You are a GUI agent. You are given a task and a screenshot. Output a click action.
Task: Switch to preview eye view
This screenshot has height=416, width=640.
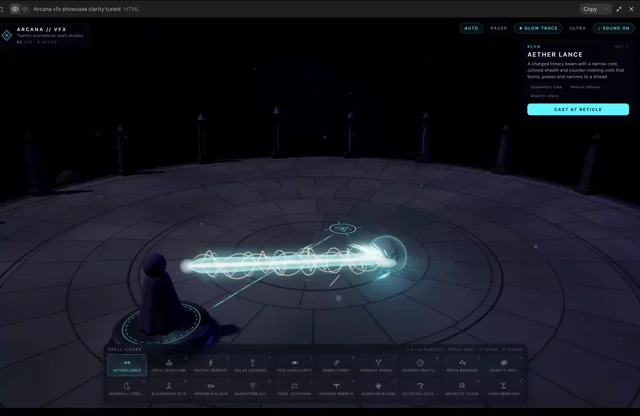[15, 9]
